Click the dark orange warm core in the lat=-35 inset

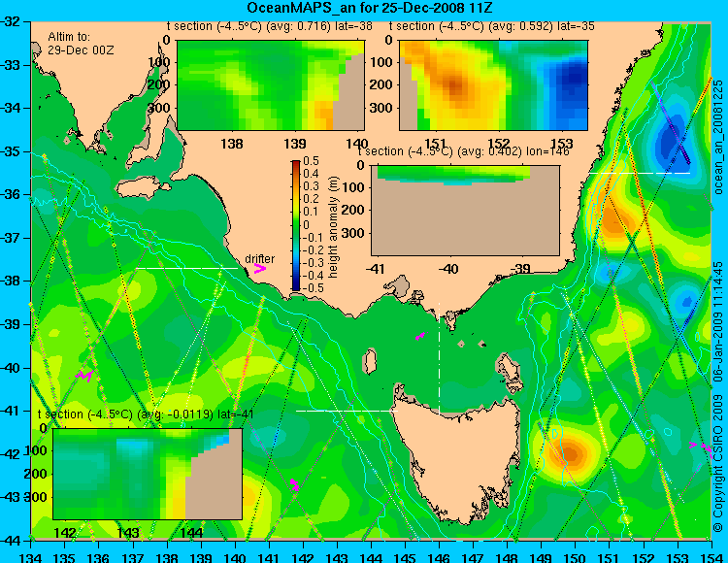(x=454, y=86)
